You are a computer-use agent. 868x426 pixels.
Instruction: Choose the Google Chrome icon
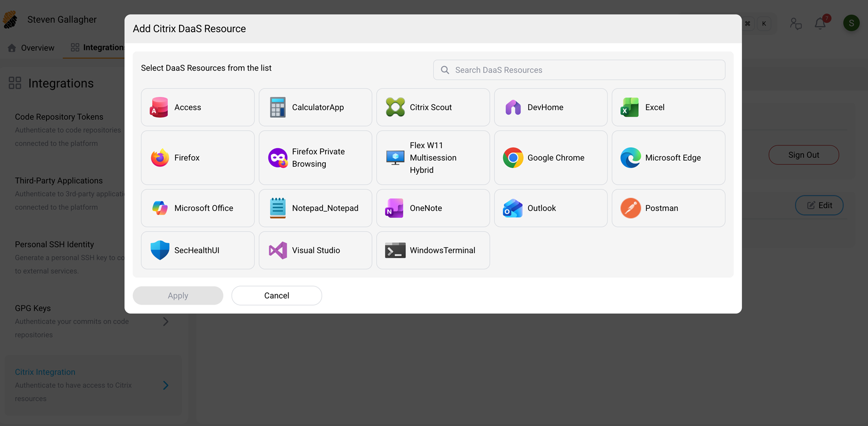click(513, 158)
